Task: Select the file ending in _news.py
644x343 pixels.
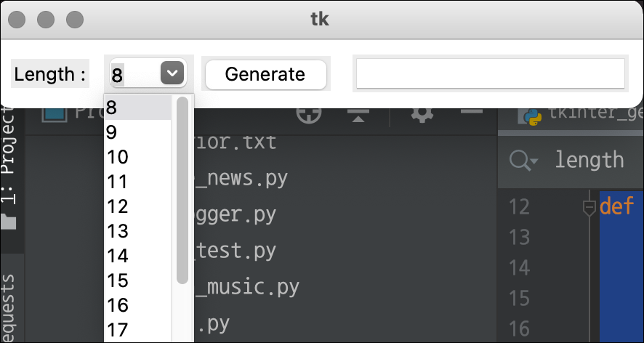Action: pyautogui.click(x=241, y=178)
